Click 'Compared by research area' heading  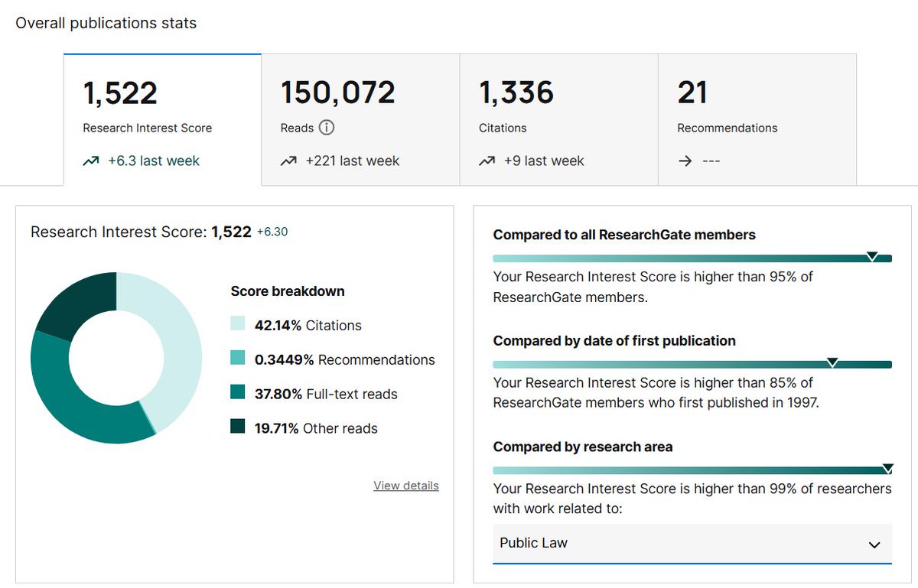(x=583, y=447)
